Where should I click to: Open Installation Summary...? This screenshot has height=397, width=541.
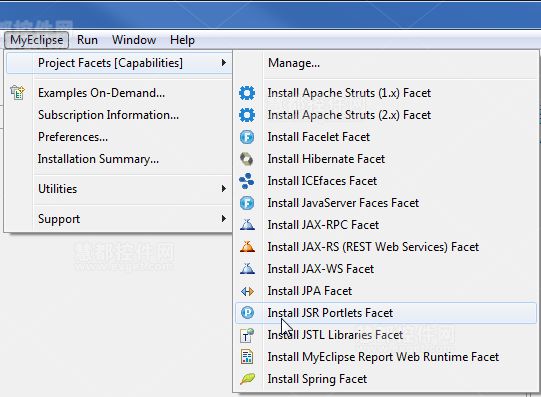click(x=119, y=159)
